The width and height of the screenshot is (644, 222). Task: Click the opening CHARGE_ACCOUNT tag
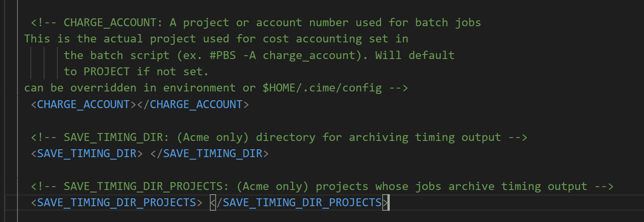[84, 104]
